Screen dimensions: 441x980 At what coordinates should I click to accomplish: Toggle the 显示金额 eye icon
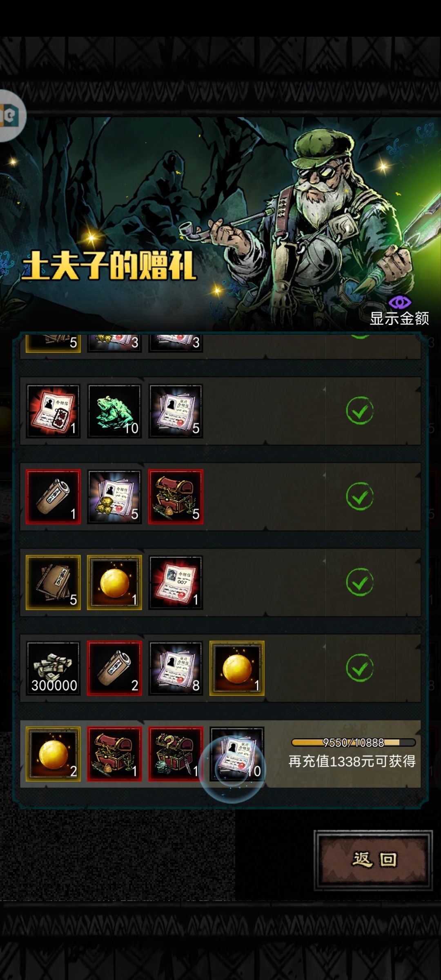399,302
